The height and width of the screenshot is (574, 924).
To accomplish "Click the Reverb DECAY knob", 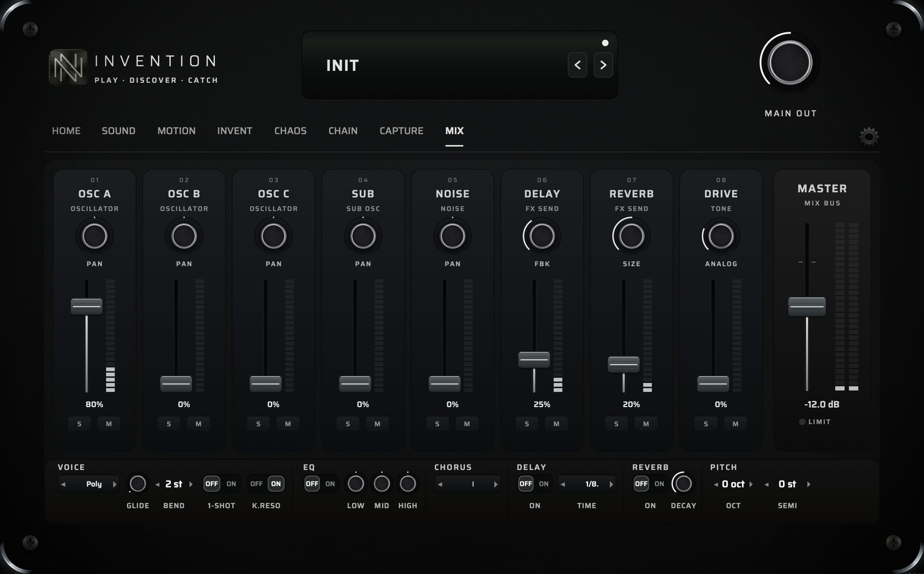I will click(x=683, y=484).
